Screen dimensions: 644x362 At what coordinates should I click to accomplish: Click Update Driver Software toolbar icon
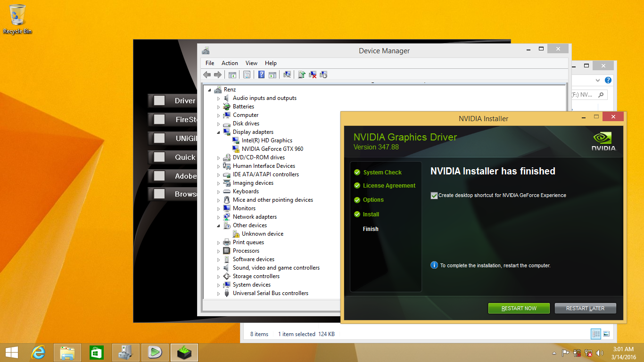click(302, 74)
